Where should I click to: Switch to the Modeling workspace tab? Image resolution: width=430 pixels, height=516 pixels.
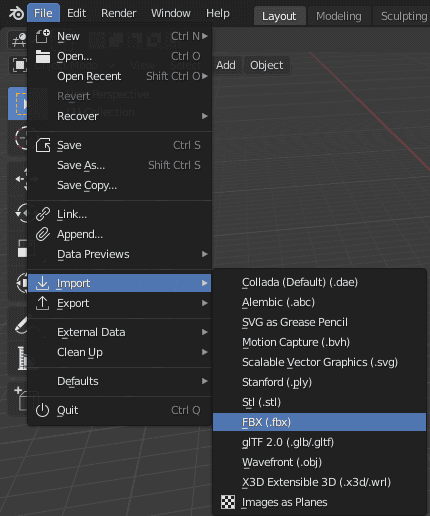point(339,16)
